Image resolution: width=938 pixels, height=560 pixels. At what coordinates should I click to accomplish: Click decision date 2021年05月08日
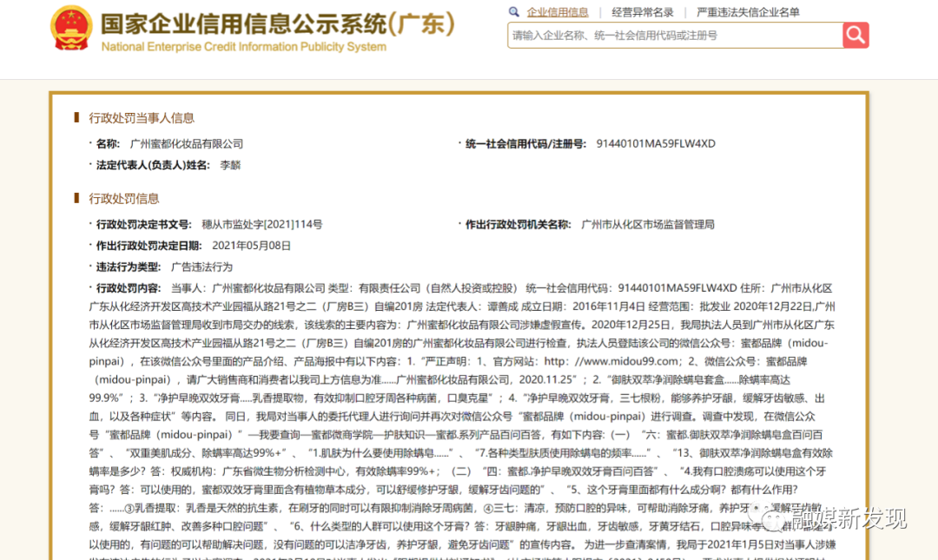coord(251,246)
